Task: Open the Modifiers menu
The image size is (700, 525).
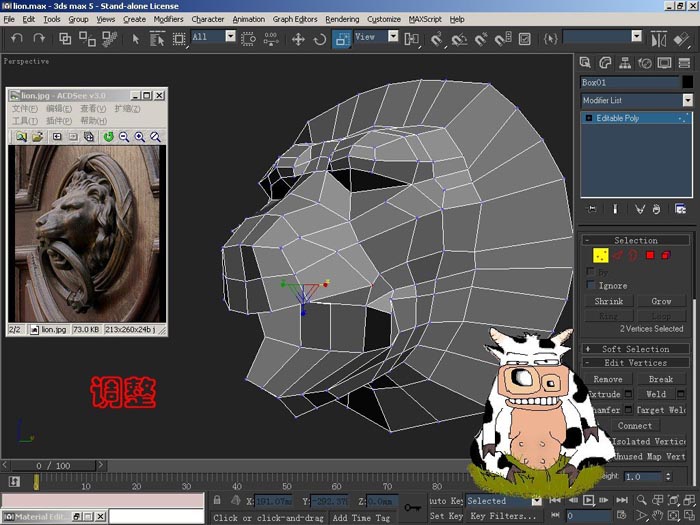Action: pyautogui.click(x=168, y=19)
